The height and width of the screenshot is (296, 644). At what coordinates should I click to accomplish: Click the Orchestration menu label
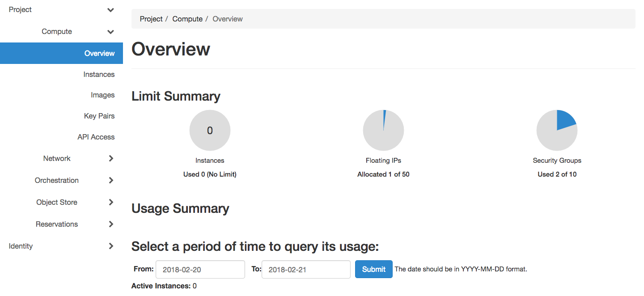click(57, 180)
